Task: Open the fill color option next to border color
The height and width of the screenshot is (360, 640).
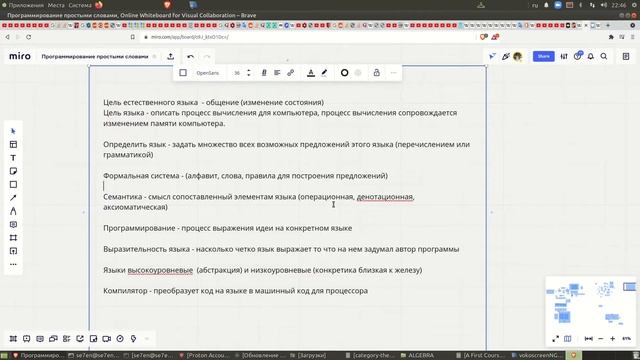Action: [358, 73]
